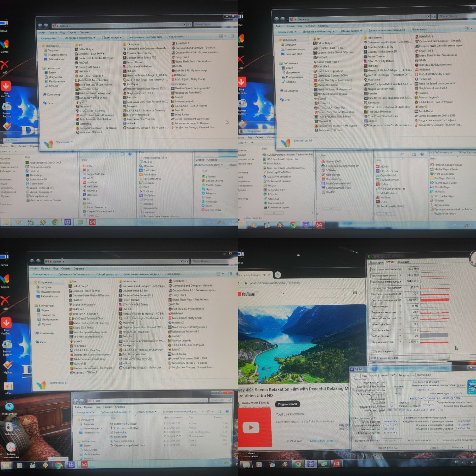Select the Google Earth Pro shortcut
Viewport: 476px width, 476px height.
click(x=93, y=174)
